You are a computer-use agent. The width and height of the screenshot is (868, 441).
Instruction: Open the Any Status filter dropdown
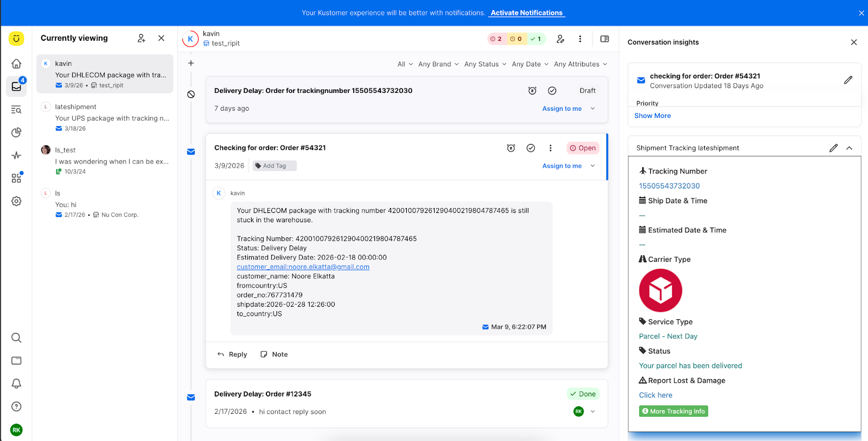pyautogui.click(x=485, y=64)
